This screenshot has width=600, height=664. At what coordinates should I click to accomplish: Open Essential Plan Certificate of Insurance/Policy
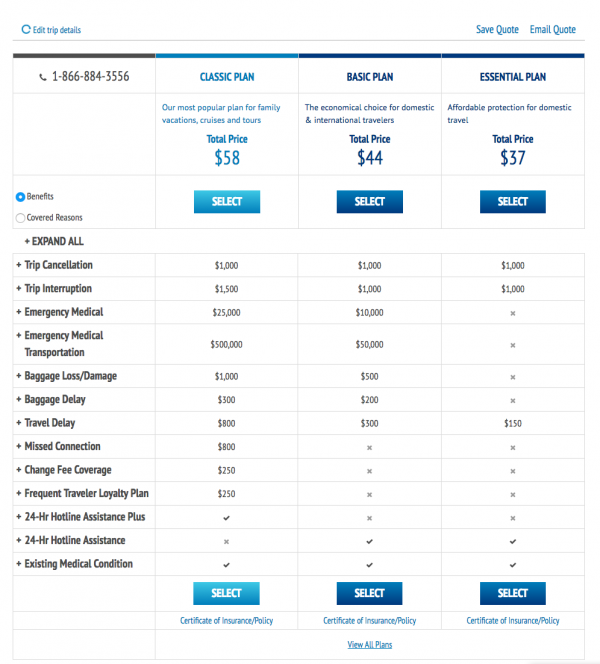point(513,621)
